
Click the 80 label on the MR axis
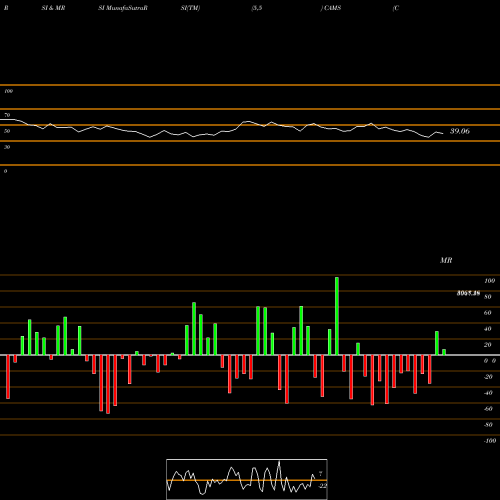(488, 297)
